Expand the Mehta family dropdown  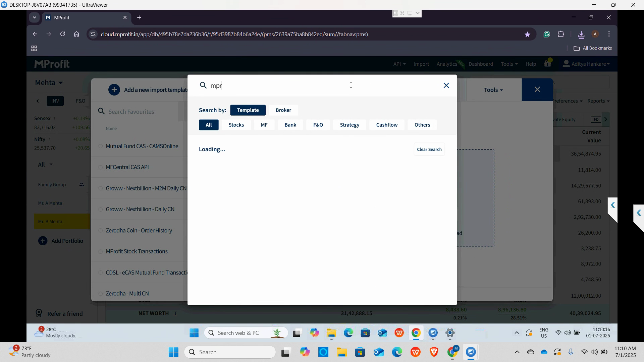pos(49,82)
